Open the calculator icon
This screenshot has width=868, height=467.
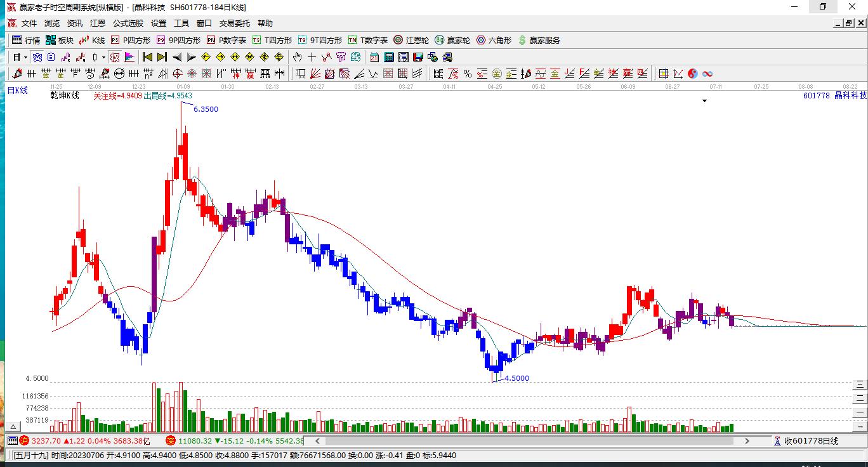tap(389, 57)
